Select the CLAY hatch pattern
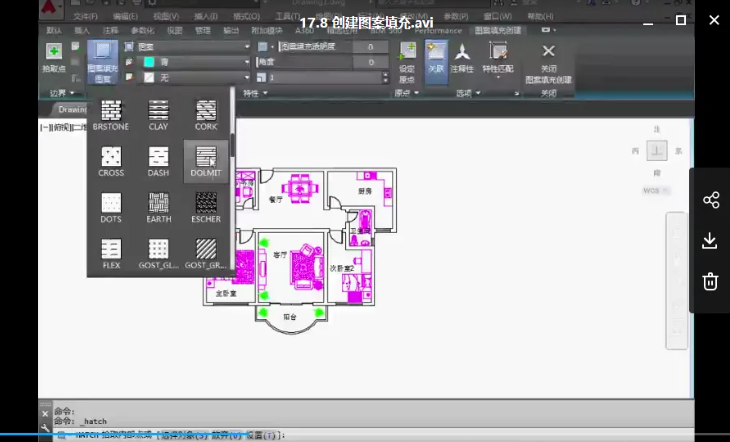 pyautogui.click(x=158, y=115)
